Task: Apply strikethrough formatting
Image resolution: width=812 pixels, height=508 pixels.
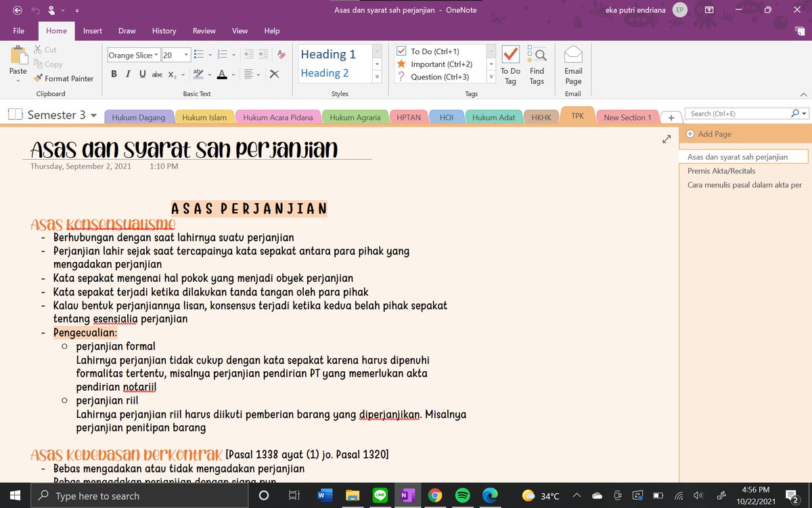Action: (157, 74)
